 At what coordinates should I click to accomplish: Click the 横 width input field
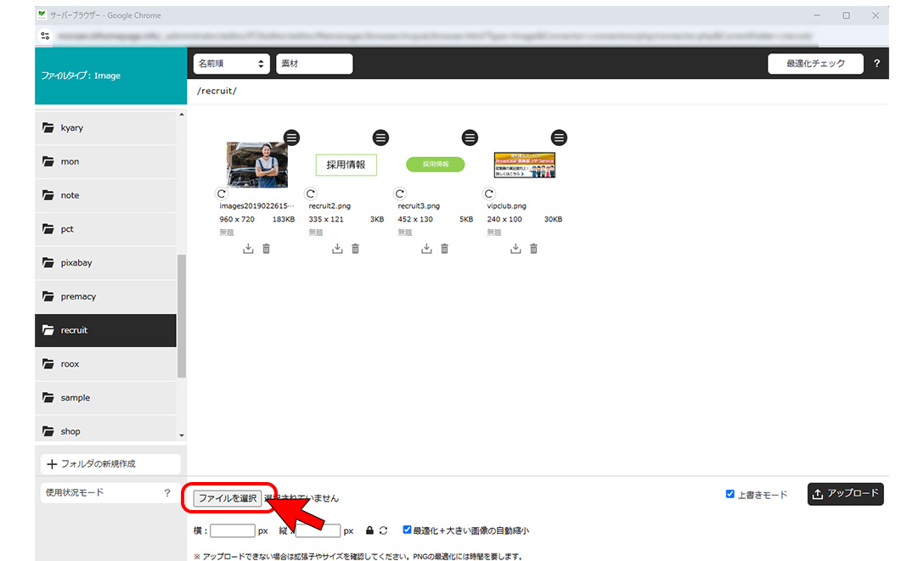pyautogui.click(x=233, y=530)
